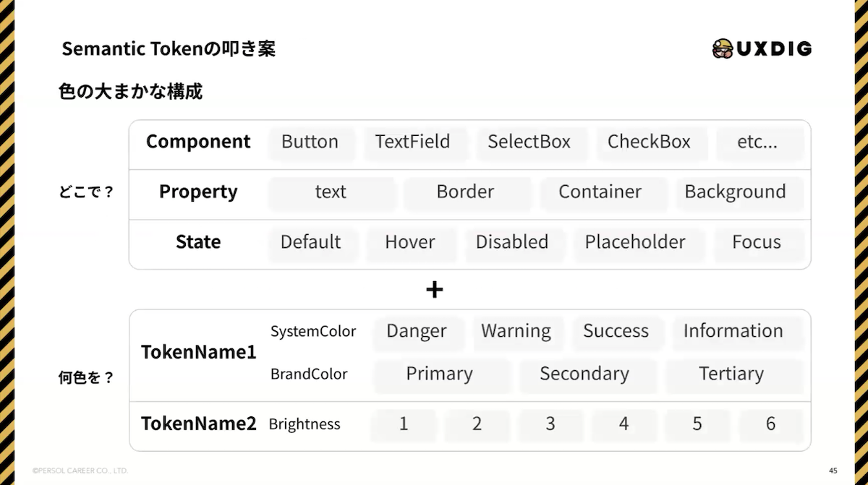Click the Success color chip
The image size is (868, 485).
coord(616,332)
